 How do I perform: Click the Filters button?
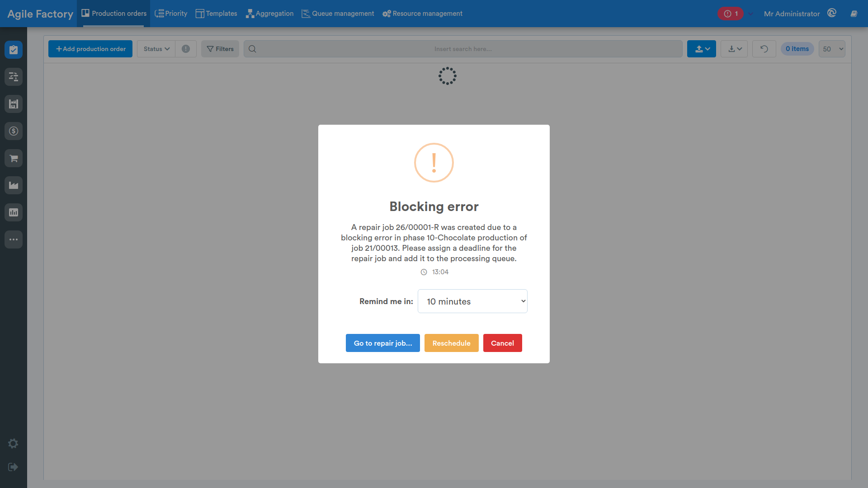click(x=220, y=49)
